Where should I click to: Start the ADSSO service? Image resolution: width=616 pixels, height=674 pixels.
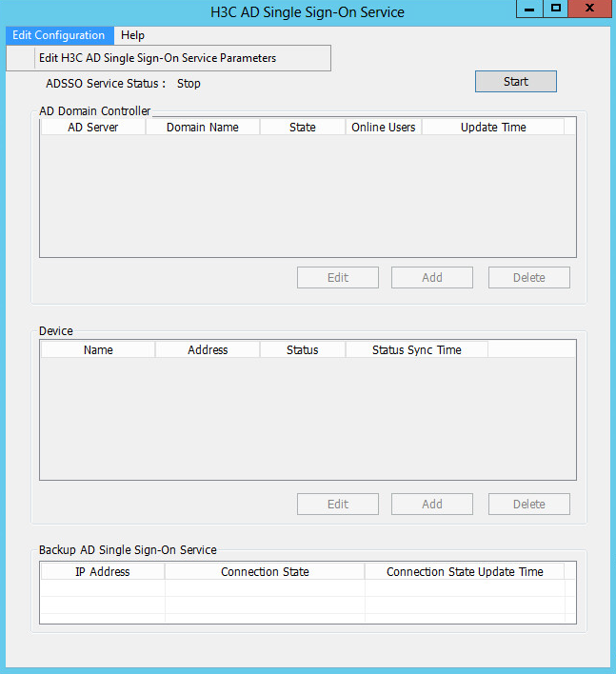tap(516, 82)
